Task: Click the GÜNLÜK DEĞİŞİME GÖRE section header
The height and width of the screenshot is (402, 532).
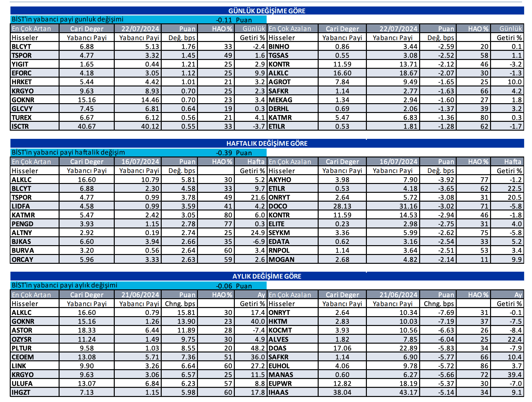Action: point(267,11)
